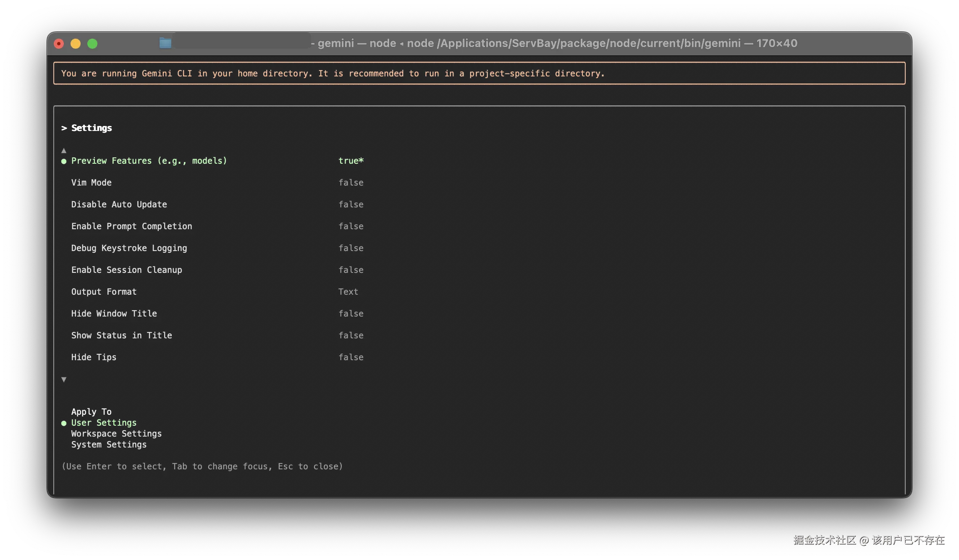Viewport: 959px width, 560px height.
Task: Select System Settings scope
Action: click(x=109, y=445)
